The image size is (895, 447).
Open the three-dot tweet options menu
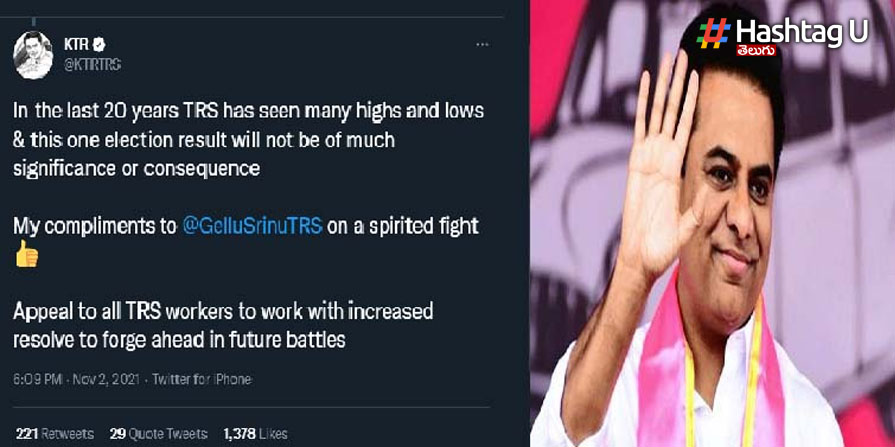(482, 45)
